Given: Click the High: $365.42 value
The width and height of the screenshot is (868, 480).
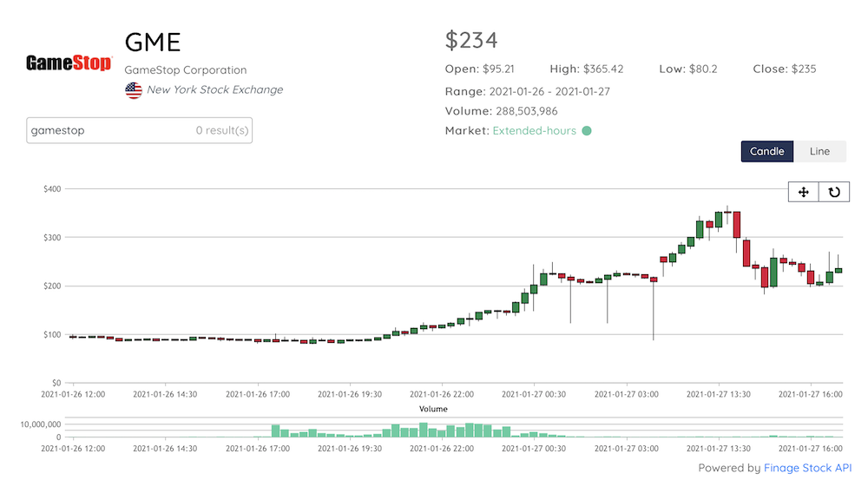Looking at the screenshot, I should click(586, 69).
